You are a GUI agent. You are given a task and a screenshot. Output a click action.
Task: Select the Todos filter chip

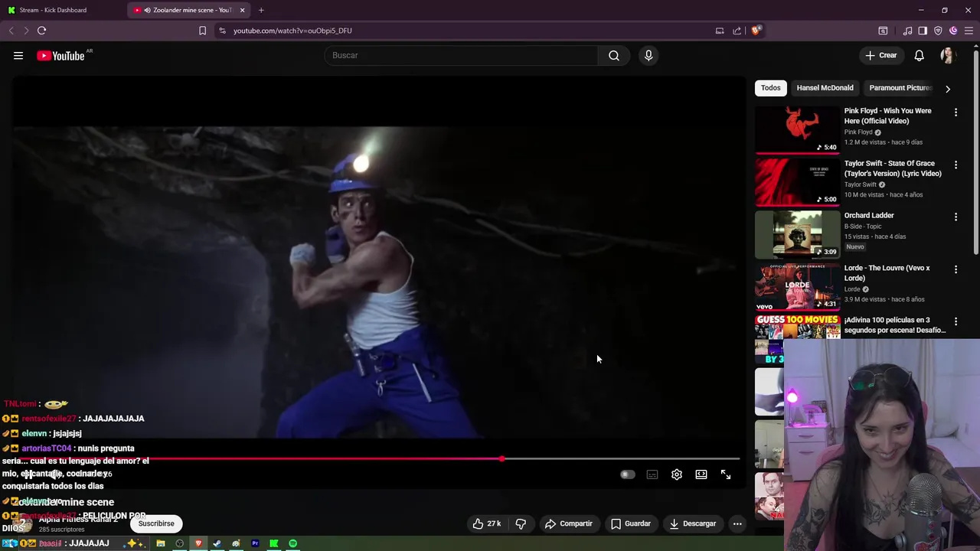[x=770, y=88]
